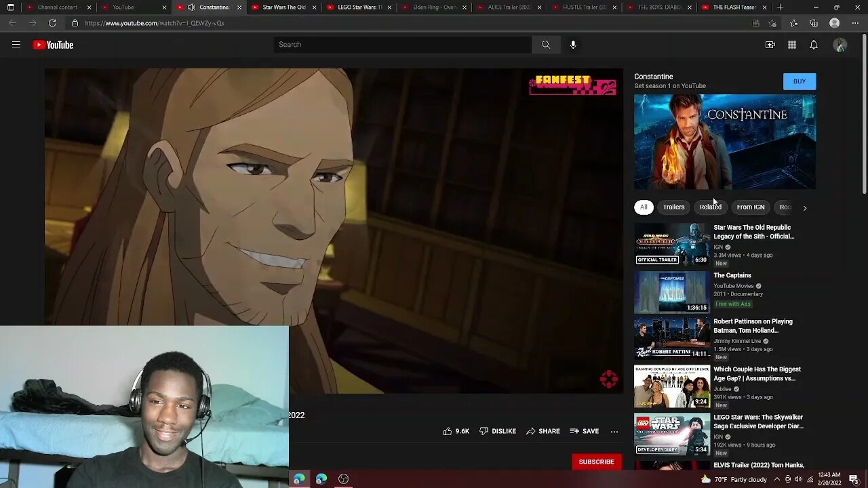This screenshot has width=868, height=488.
Task: Click the Jubilee channel name
Action: pyautogui.click(x=723, y=389)
